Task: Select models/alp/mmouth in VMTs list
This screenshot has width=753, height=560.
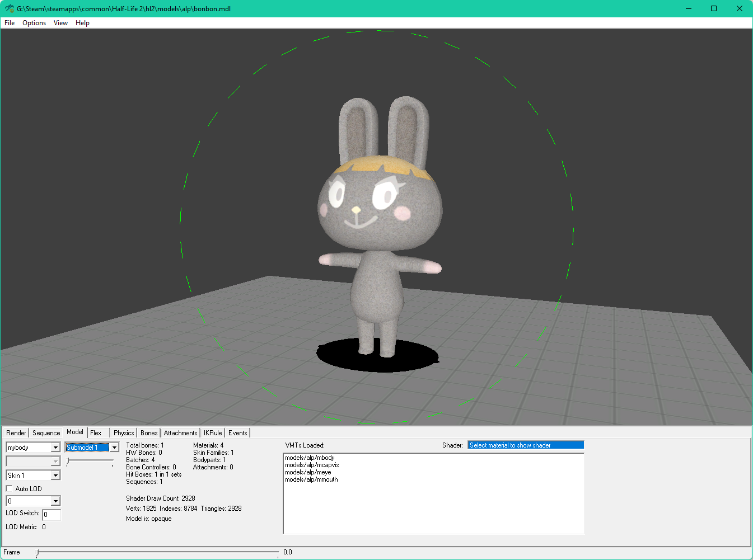Action: (x=311, y=479)
